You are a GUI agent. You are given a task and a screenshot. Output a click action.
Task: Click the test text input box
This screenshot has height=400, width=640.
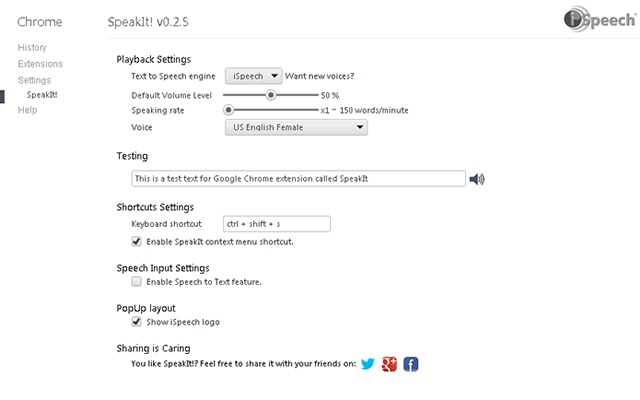[x=298, y=178]
